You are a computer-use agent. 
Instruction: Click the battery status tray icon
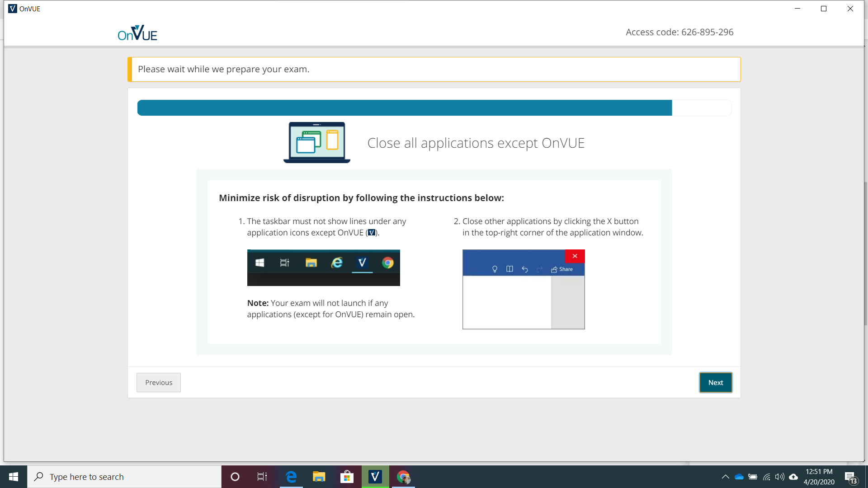click(753, 477)
